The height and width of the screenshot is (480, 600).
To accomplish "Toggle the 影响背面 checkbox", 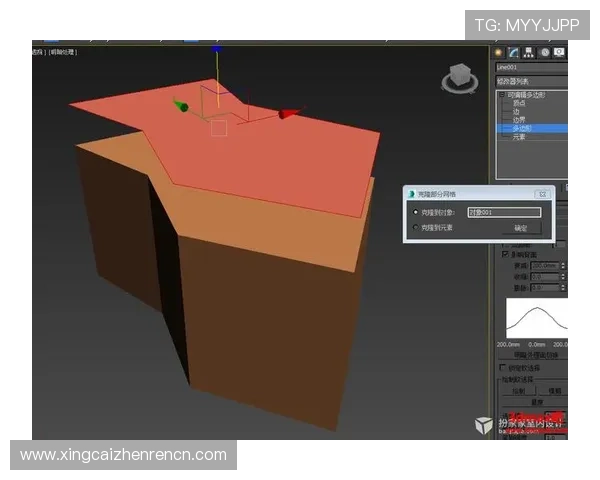I will tap(505, 255).
